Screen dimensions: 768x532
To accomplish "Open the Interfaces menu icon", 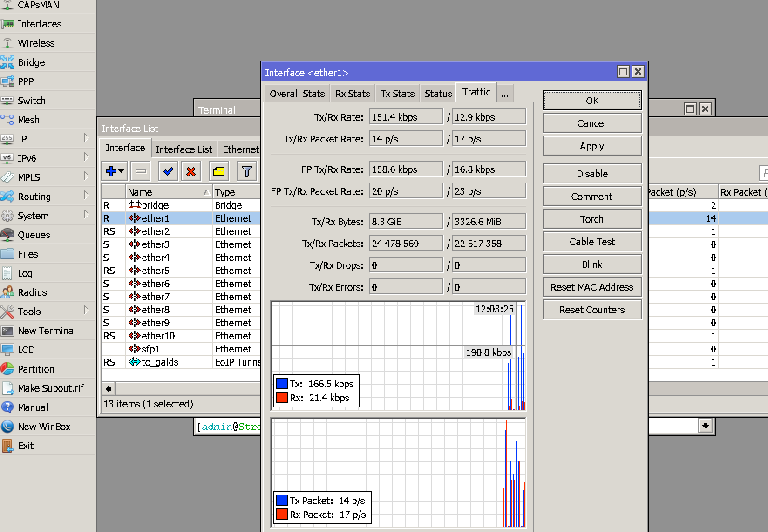I will click(7, 24).
